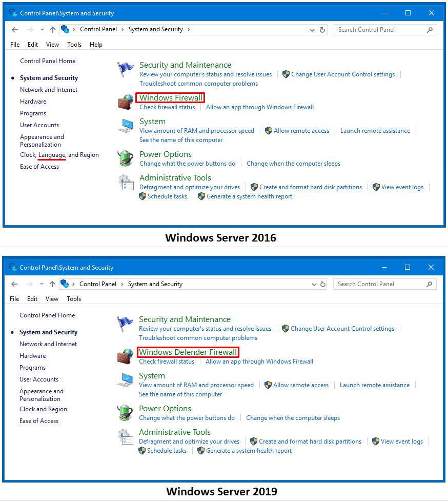
Task: Expand chevron after Control Panel in Server 2019 breadcrumb
Action: click(122, 284)
